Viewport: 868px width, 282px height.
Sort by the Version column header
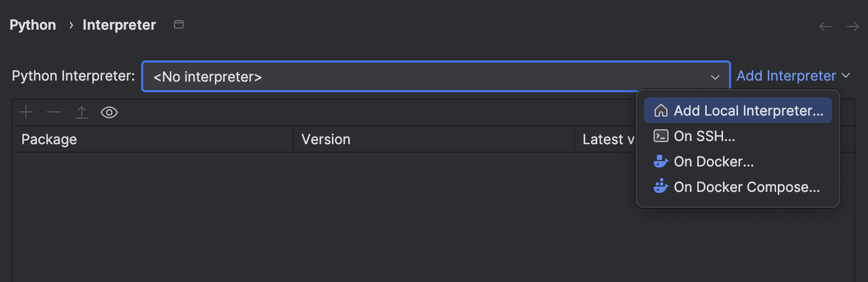pyautogui.click(x=326, y=139)
